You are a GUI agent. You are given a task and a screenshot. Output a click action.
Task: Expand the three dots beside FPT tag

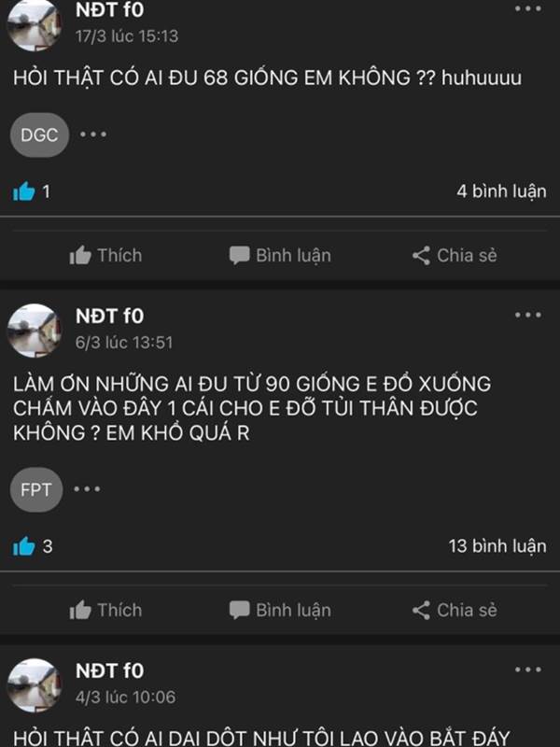click(x=87, y=489)
